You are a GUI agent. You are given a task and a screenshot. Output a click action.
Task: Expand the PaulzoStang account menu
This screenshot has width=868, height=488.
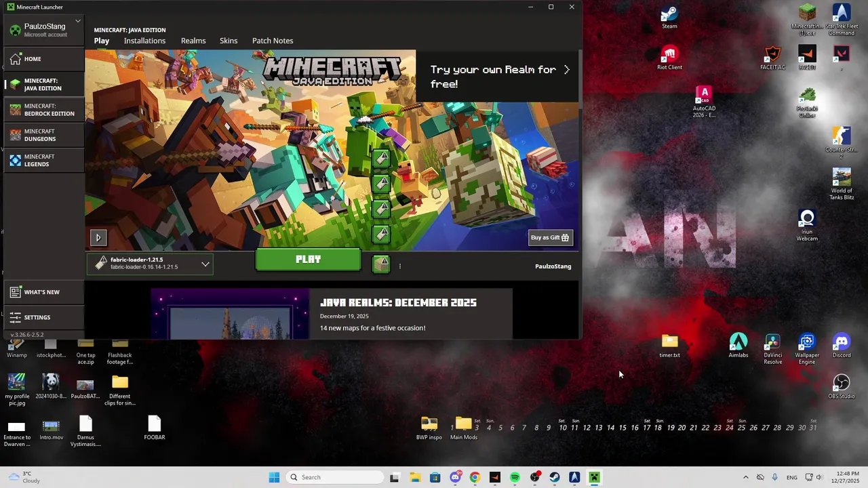[45, 29]
